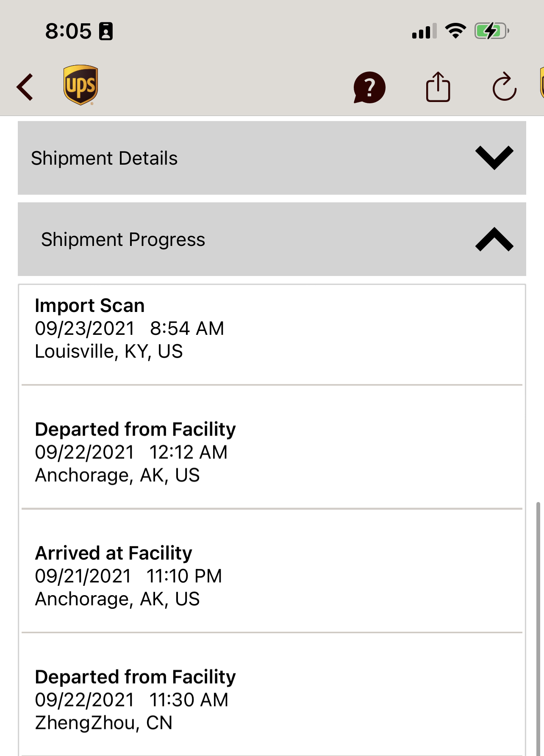Open the help chat question icon
The height and width of the screenshot is (756, 544).
(369, 87)
